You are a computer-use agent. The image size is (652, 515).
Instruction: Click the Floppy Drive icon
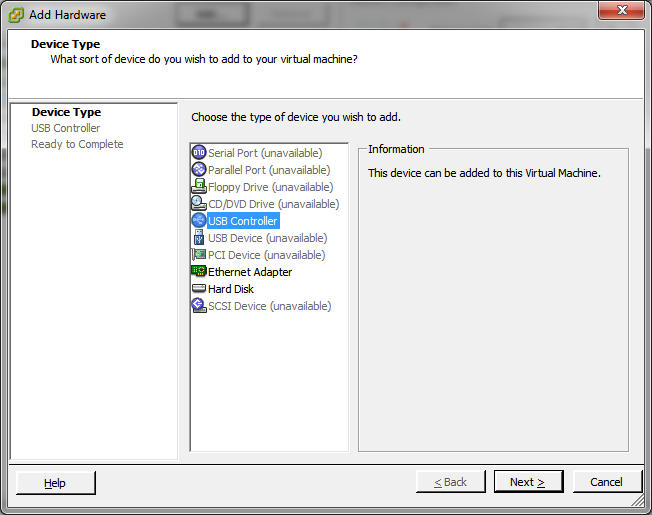pyautogui.click(x=198, y=187)
